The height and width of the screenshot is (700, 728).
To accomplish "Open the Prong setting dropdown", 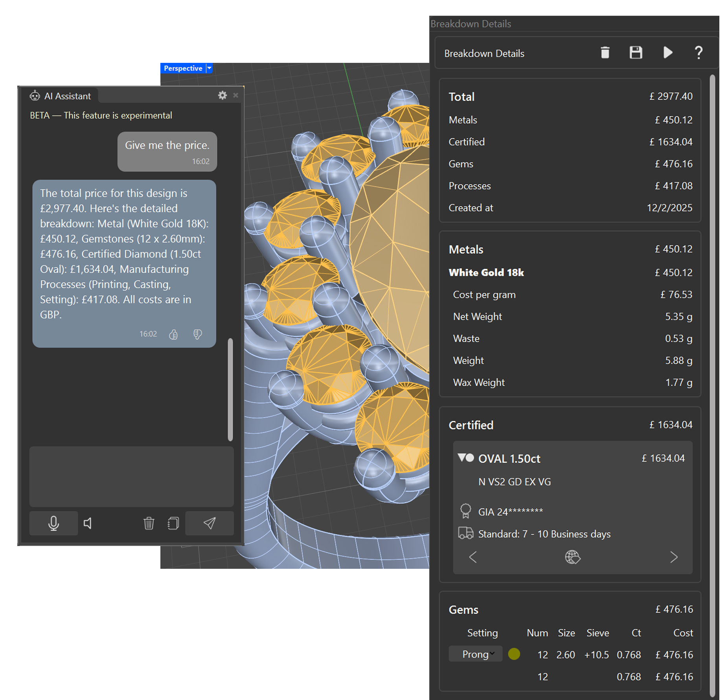I will coord(476,654).
